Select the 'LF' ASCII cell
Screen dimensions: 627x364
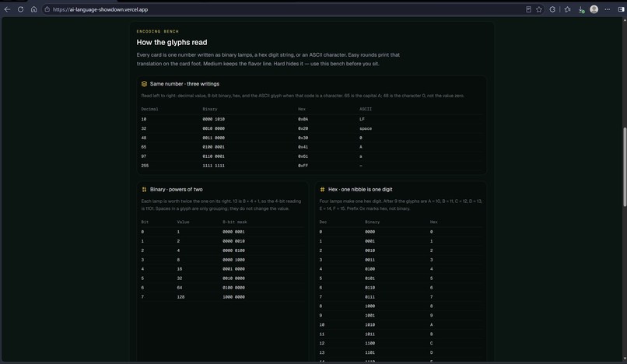(x=362, y=119)
